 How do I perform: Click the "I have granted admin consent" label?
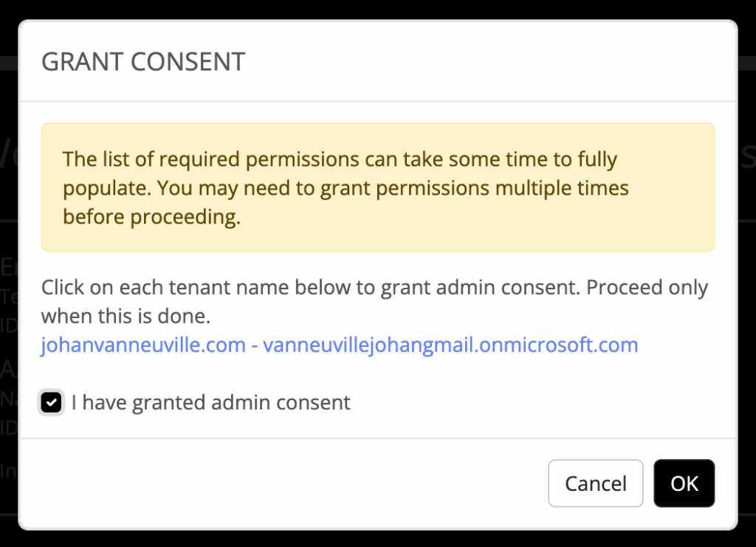tap(210, 402)
